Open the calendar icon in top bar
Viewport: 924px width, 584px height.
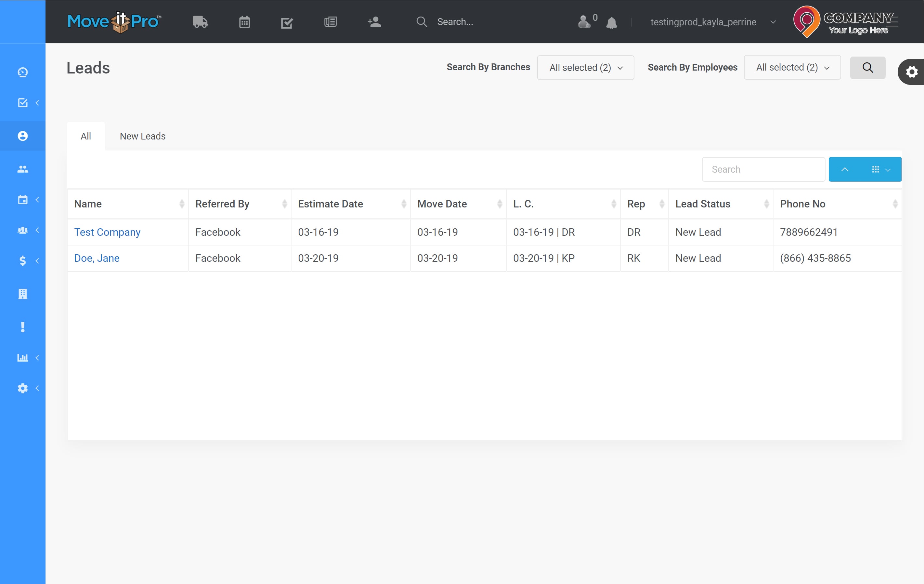click(x=244, y=22)
